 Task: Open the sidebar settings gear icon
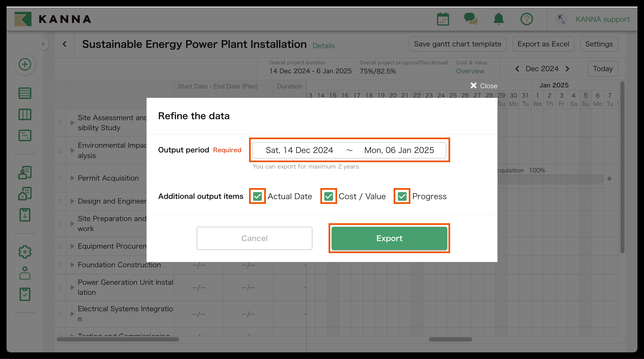click(x=25, y=252)
